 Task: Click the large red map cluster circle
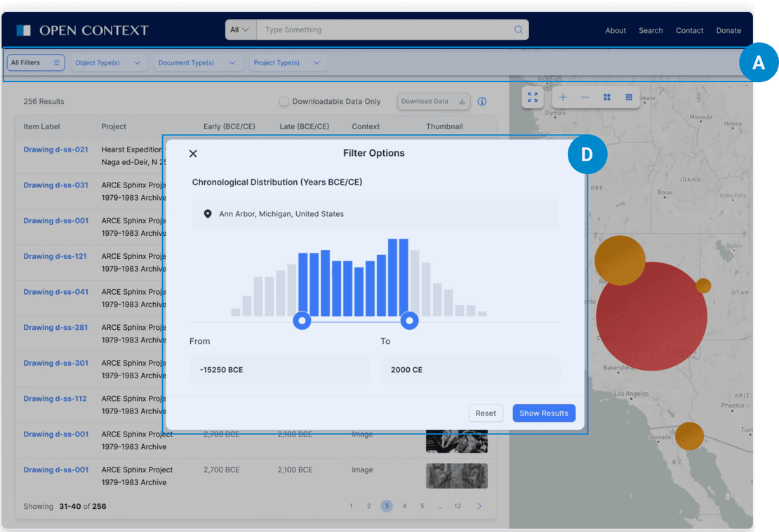tap(651, 317)
